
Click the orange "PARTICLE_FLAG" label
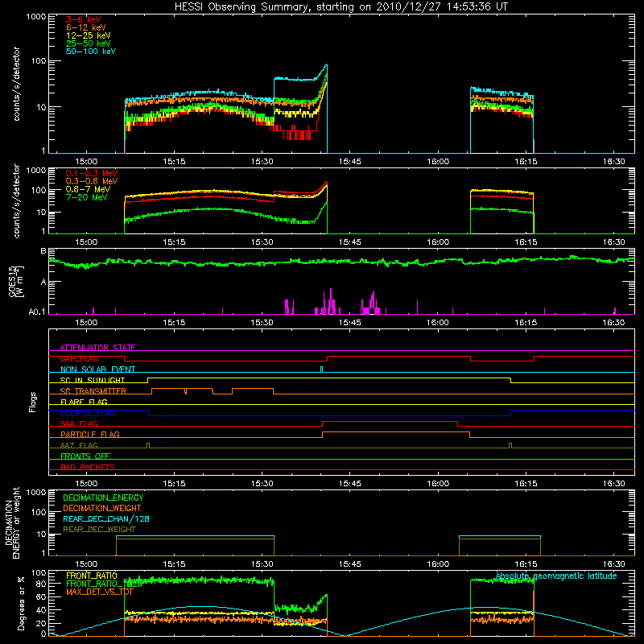tap(90, 434)
